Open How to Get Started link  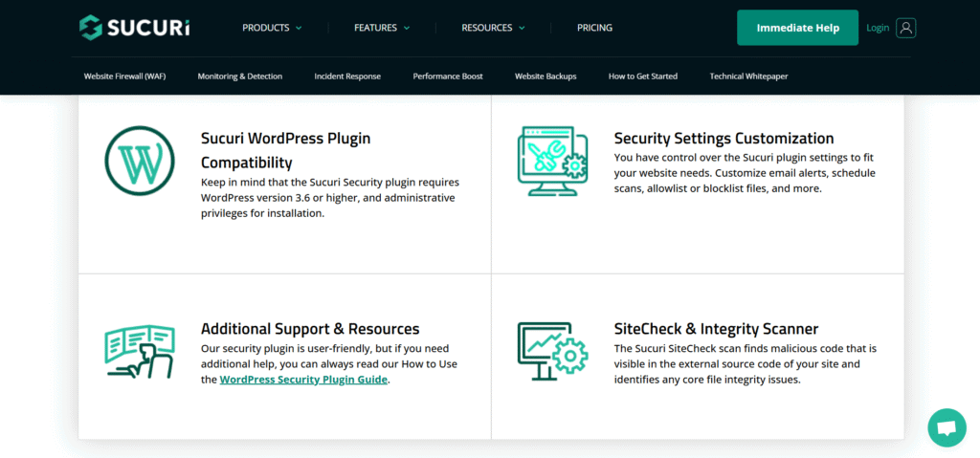point(642,76)
